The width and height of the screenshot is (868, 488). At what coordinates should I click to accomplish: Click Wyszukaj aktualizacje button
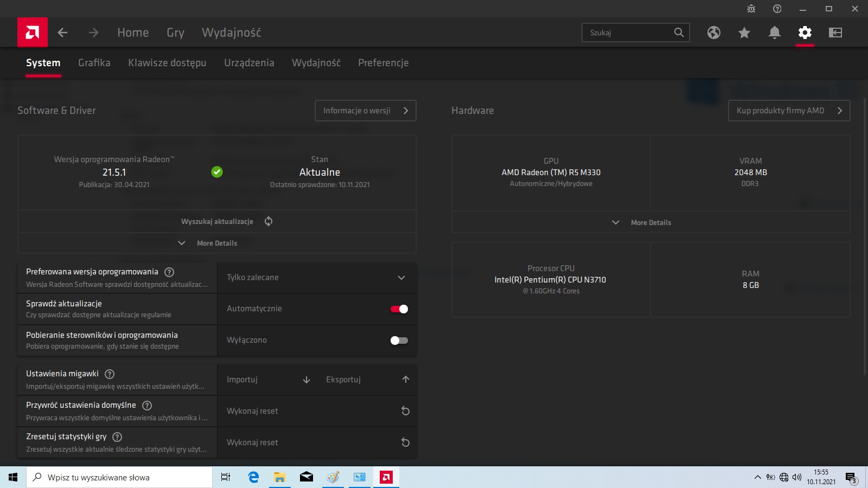click(217, 222)
